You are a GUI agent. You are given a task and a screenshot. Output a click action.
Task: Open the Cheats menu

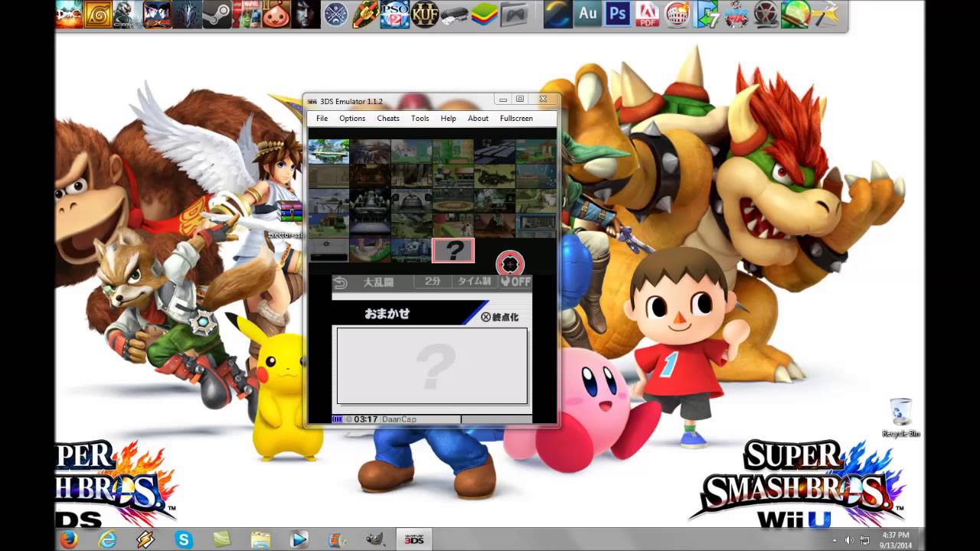coord(388,119)
